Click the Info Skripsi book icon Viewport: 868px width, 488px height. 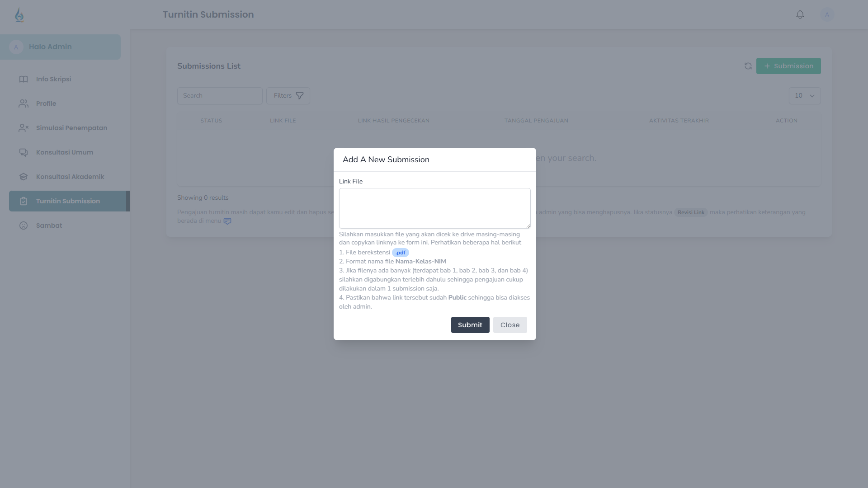(24, 79)
